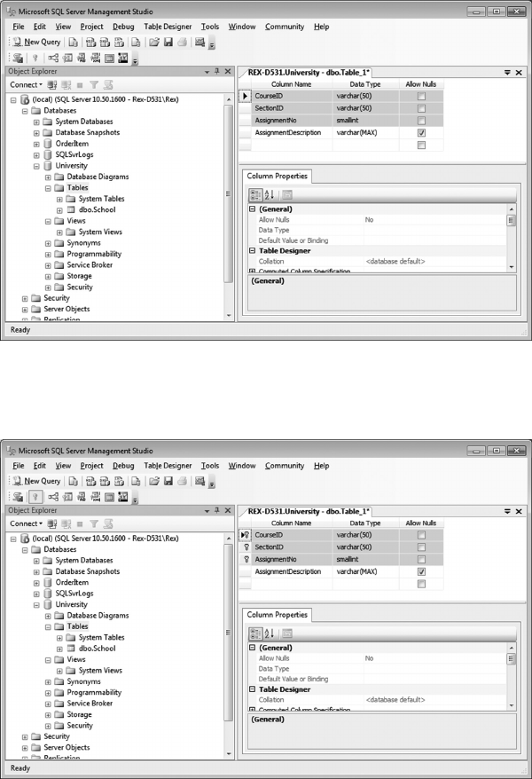Toggle Allow Nulls for AssignmentNo in lower window
532x779 pixels.
tap(421, 560)
